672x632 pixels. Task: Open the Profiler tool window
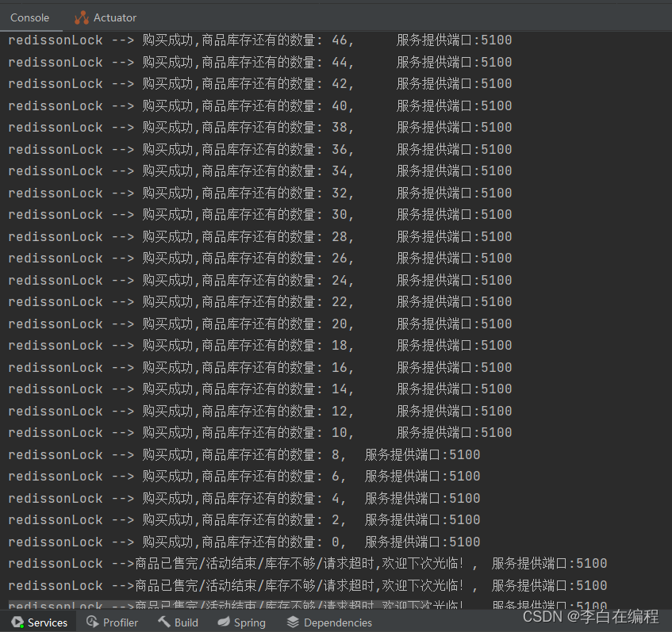112,622
